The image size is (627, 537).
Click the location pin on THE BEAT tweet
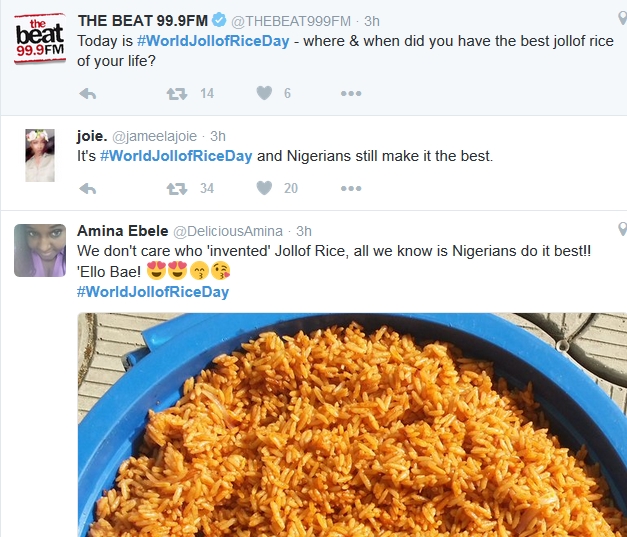click(x=622, y=20)
